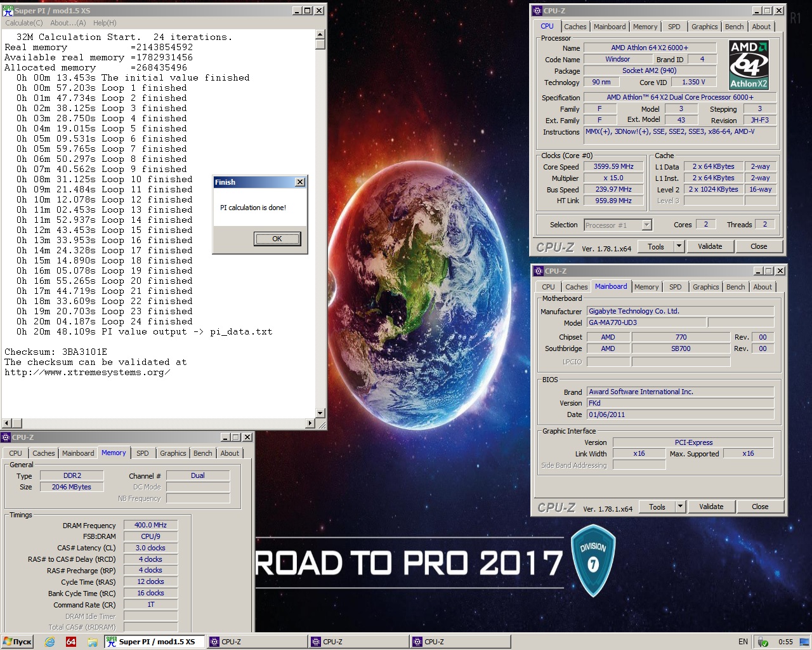812x650 pixels.
Task: Select SPD tab in the Mainboard CPU-Z window
Action: 676,287
